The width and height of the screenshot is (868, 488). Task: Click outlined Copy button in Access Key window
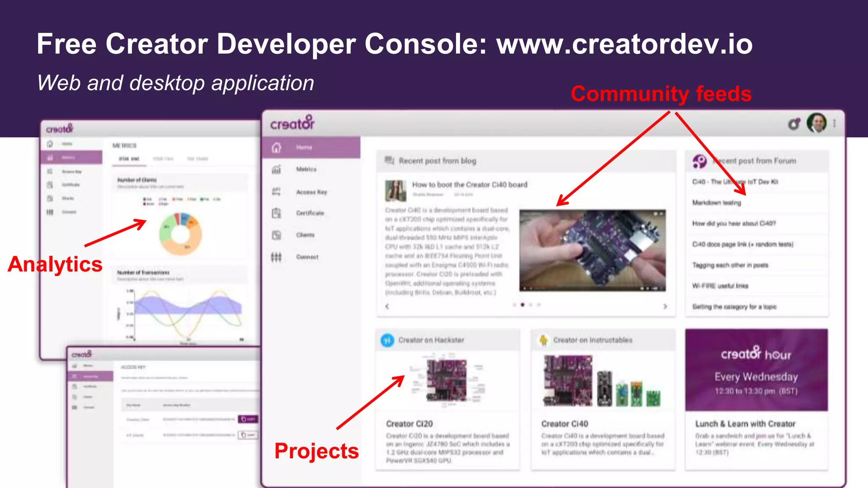(248, 435)
